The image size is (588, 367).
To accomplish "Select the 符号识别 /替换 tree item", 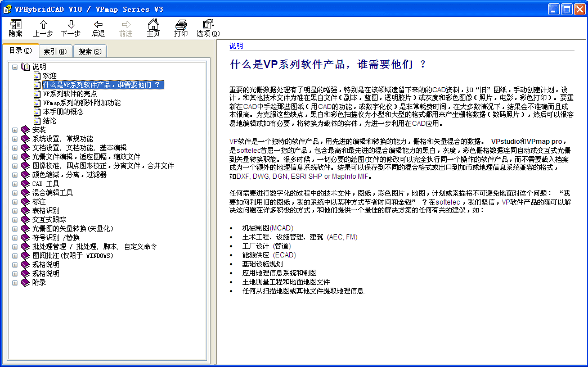I will point(56,237).
